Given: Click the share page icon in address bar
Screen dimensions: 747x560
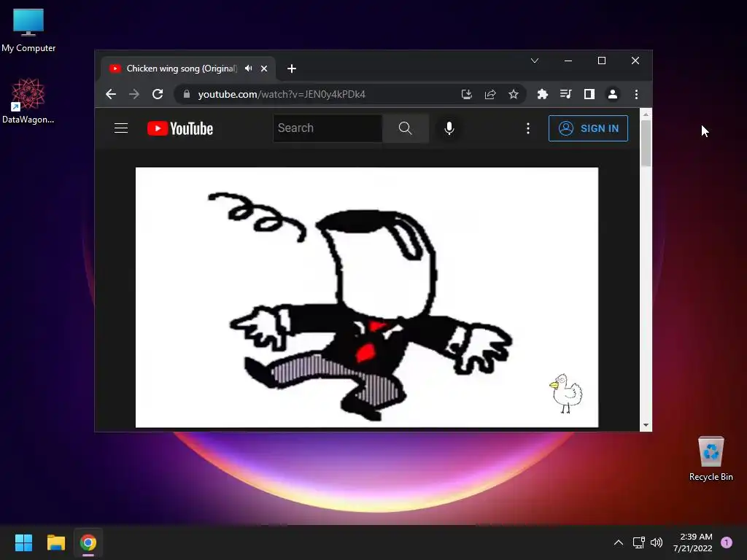Looking at the screenshot, I should tap(490, 94).
